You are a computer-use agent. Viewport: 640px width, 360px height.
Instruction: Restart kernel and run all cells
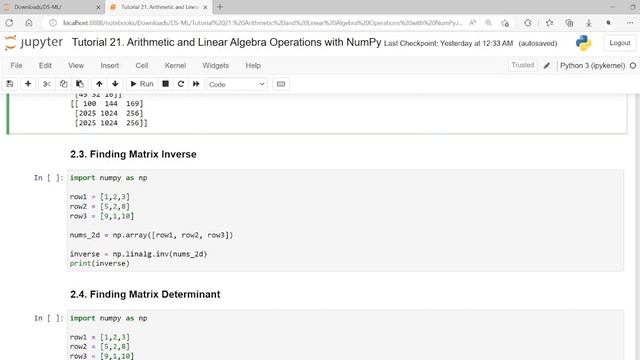click(x=196, y=84)
